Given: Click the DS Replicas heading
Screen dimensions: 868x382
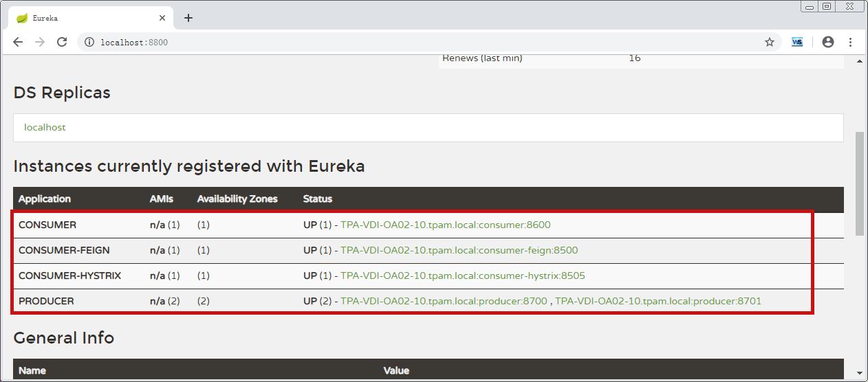Looking at the screenshot, I should tap(62, 92).
